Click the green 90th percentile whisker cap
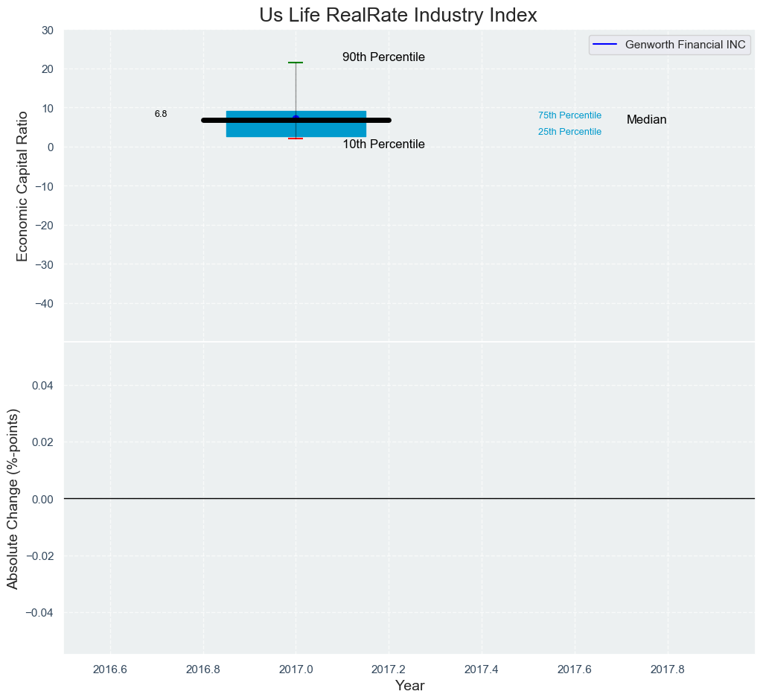Image resolution: width=763 pixels, height=700 pixels. click(296, 63)
